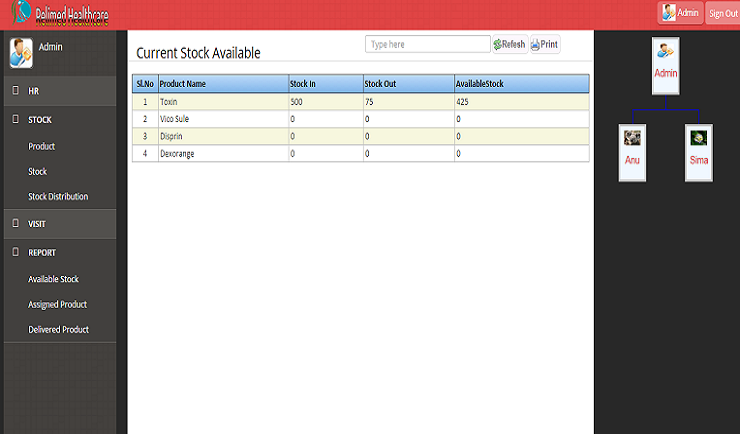This screenshot has height=434, width=740.
Task: Select the Sima user node
Action: click(x=698, y=152)
